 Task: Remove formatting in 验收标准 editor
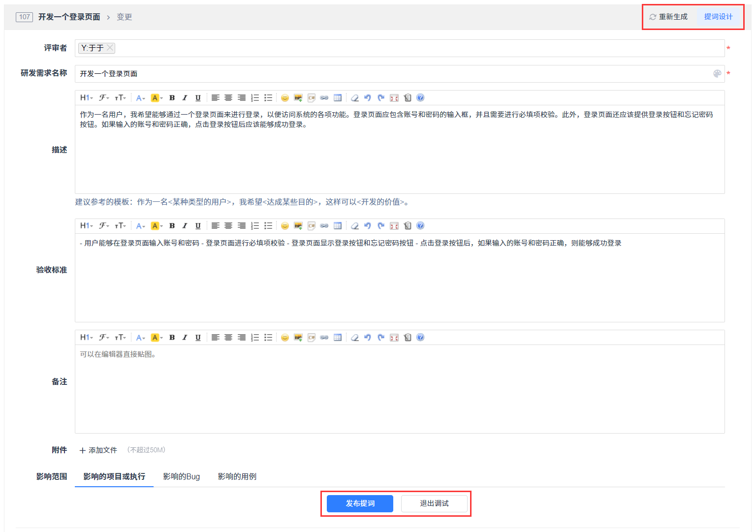point(354,226)
